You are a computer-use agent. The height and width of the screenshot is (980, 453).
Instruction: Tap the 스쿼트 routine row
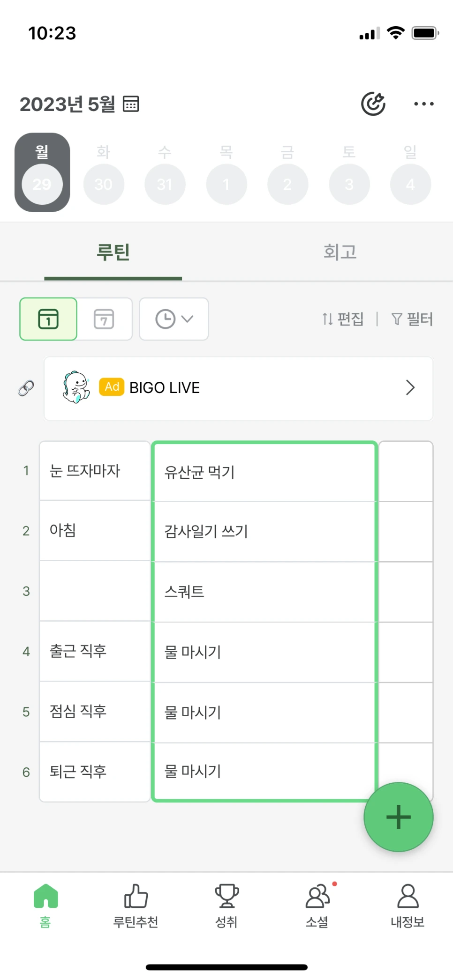(x=264, y=592)
